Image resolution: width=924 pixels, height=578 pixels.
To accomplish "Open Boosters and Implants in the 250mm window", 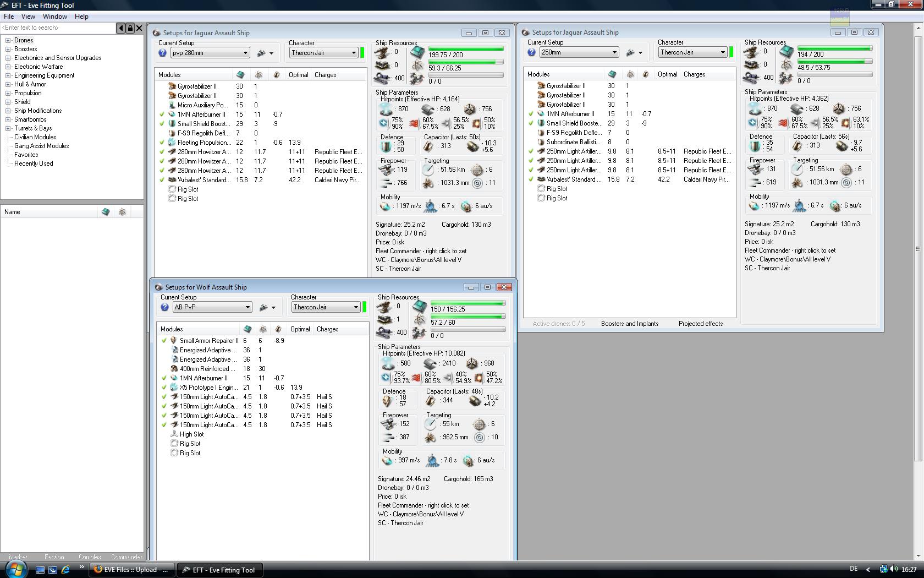I will tap(630, 324).
